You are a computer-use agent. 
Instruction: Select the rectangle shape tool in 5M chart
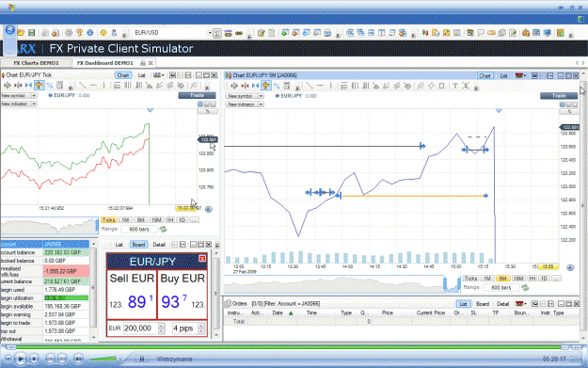(442, 86)
